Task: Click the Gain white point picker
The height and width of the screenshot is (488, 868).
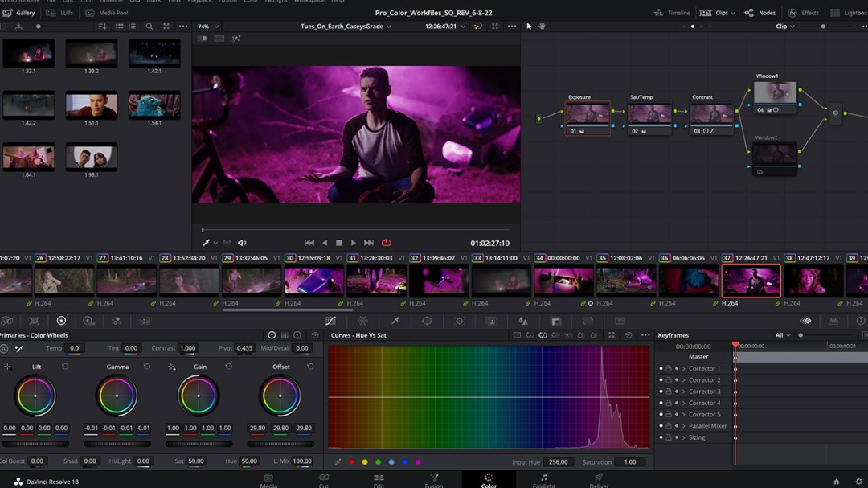Action: pos(171,367)
